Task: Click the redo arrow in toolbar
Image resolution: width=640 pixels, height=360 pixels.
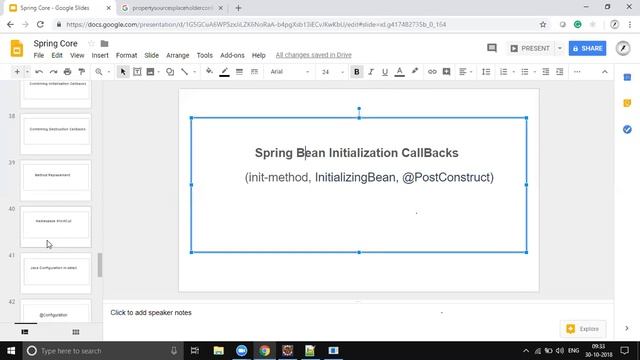Action: 53,72
